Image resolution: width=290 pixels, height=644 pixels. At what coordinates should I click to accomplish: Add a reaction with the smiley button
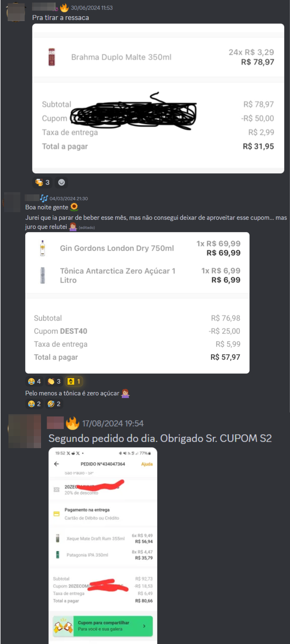click(61, 182)
